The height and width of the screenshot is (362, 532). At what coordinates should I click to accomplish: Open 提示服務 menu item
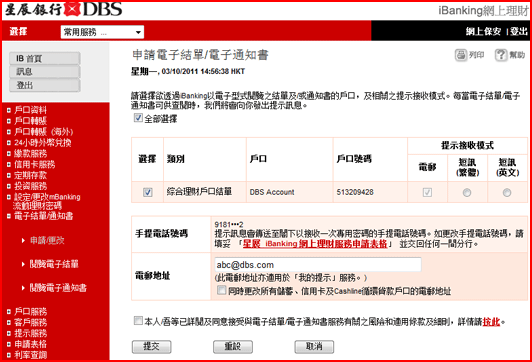tap(30, 333)
